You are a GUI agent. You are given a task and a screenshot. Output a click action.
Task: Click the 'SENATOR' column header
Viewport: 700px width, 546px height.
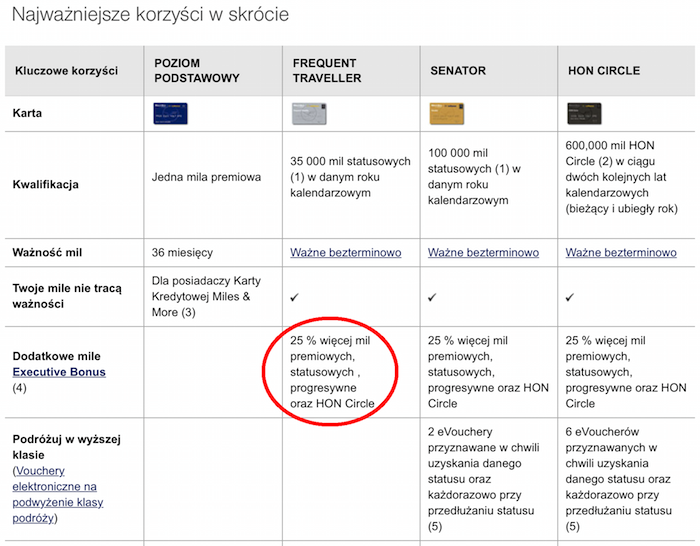(x=458, y=71)
